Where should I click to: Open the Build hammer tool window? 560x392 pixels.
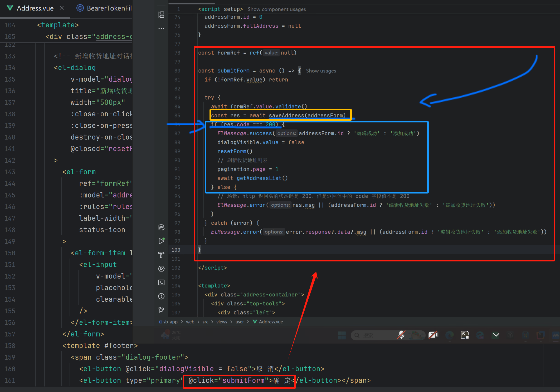161,255
